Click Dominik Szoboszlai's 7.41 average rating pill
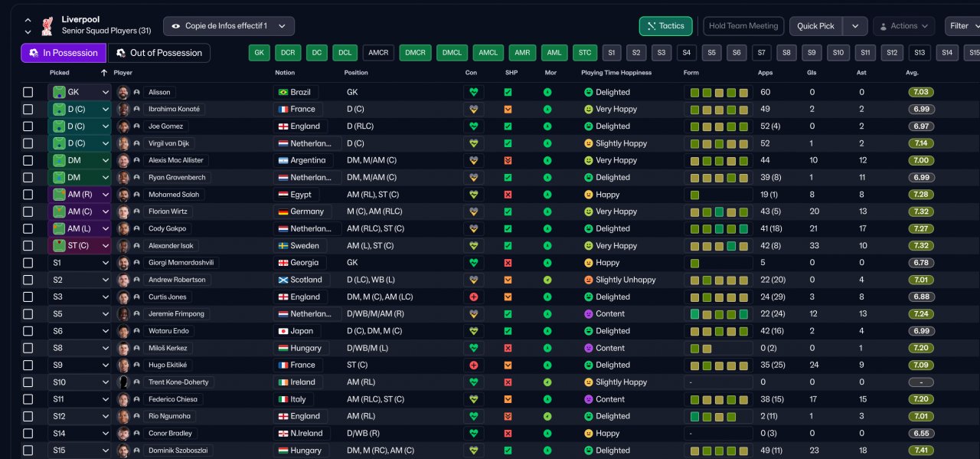Screen dimensions: 980x459 point(921,451)
